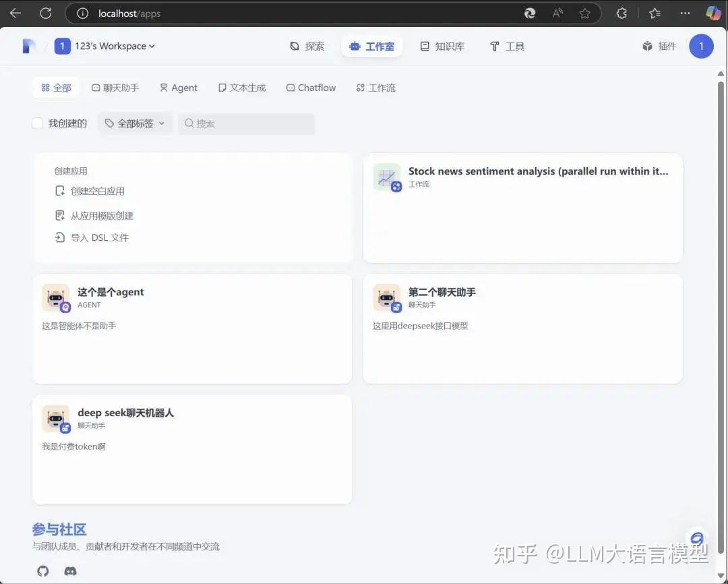This screenshot has height=584, width=728.
Task: Open the 探索 explore page
Action: 307,47
